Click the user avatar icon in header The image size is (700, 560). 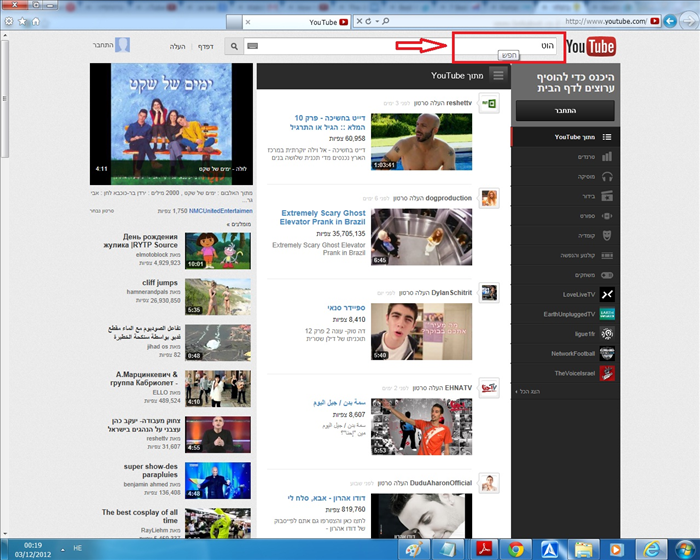[122, 45]
